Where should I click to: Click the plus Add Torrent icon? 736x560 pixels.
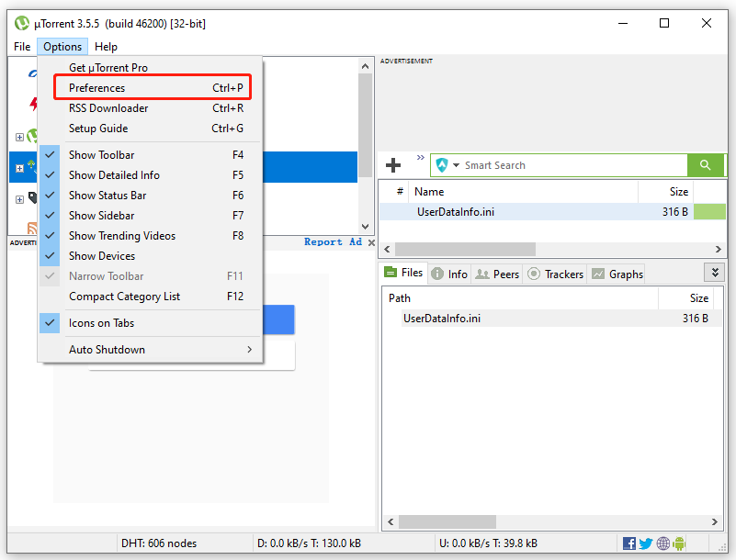(x=393, y=165)
